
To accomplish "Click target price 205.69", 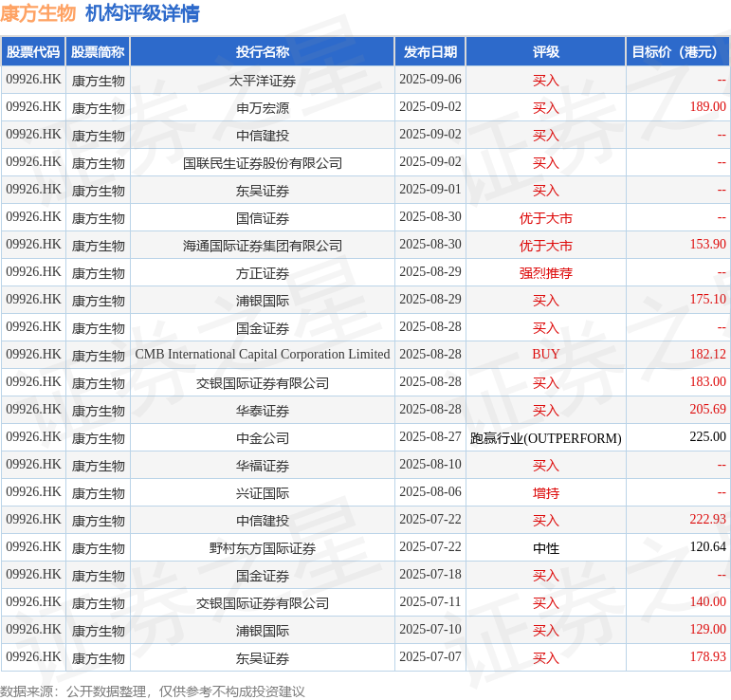I will 707,410.
